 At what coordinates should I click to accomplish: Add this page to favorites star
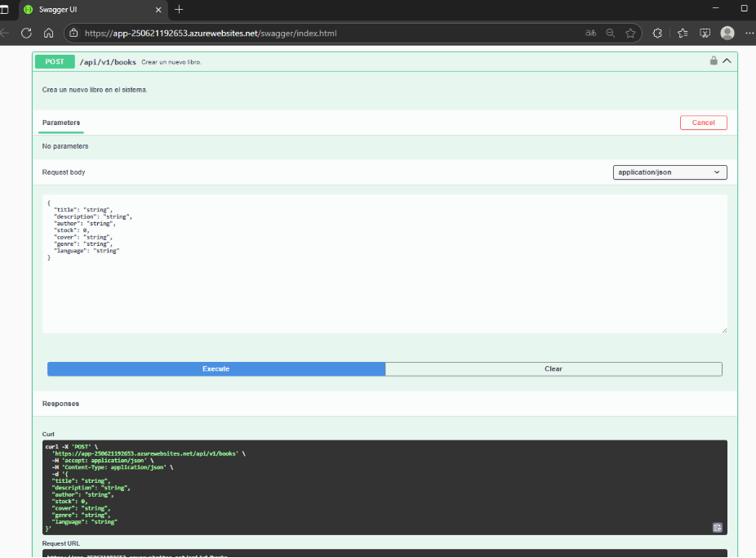click(630, 33)
